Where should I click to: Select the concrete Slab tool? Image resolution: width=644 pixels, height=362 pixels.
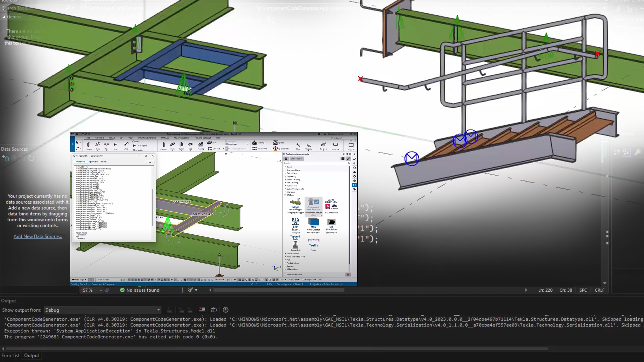tap(190, 146)
